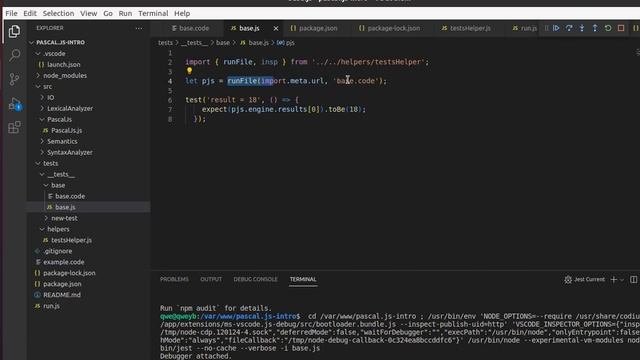Screen dimensions: 640x360
Task: Open the Terminal menu
Action: pyautogui.click(x=153, y=13)
